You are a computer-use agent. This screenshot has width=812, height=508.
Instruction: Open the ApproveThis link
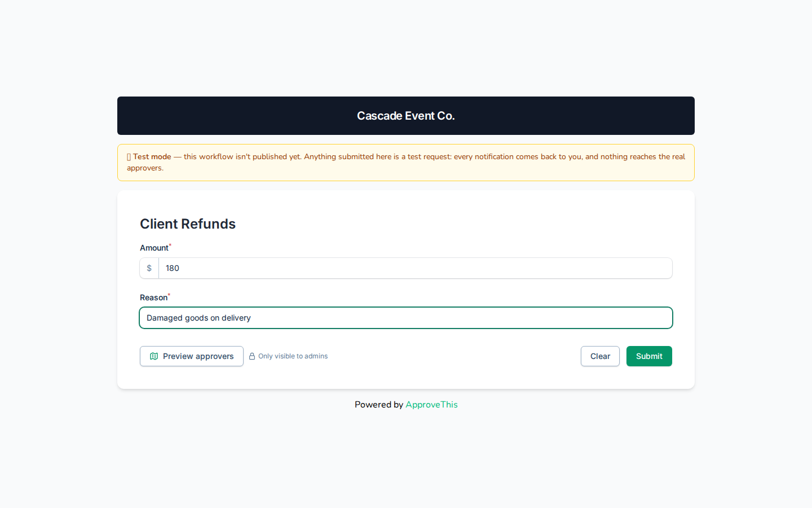(431, 405)
